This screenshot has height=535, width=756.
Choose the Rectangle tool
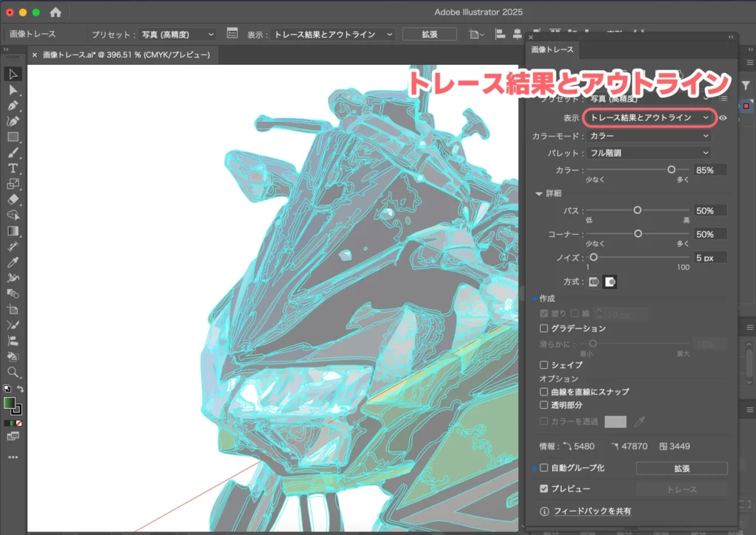coord(13,137)
